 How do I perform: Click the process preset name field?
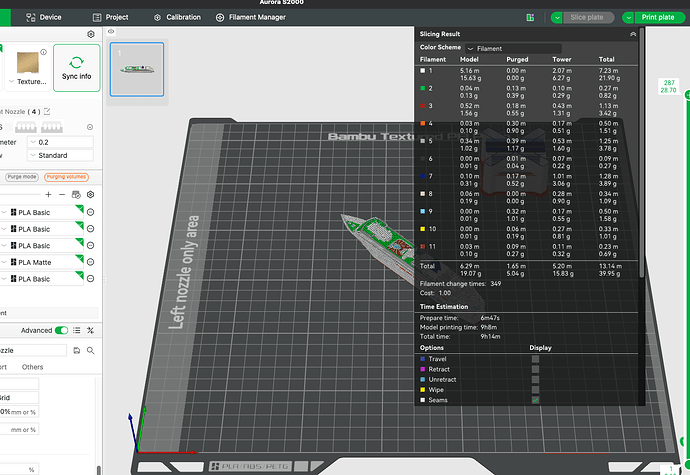(x=33, y=350)
